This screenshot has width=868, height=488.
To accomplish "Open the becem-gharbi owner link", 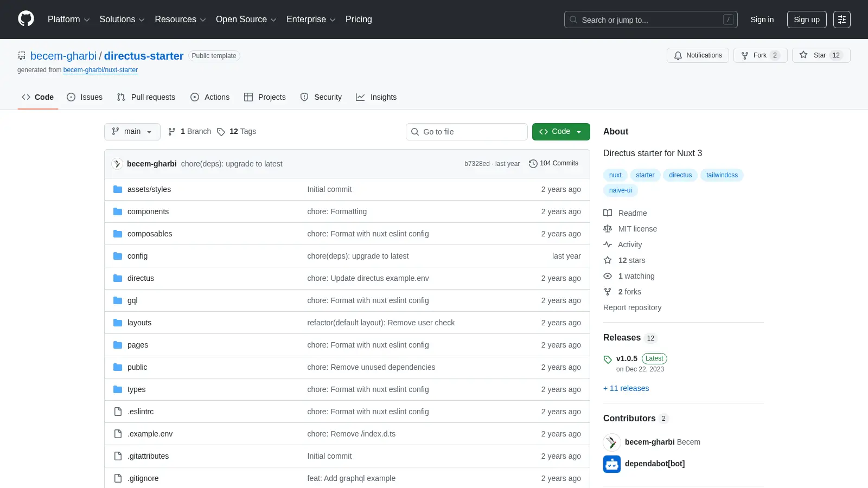I will pyautogui.click(x=63, y=56).
